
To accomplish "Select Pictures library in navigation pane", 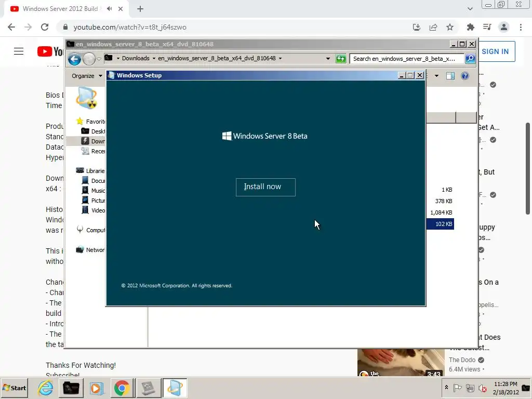I will point(93,200).
